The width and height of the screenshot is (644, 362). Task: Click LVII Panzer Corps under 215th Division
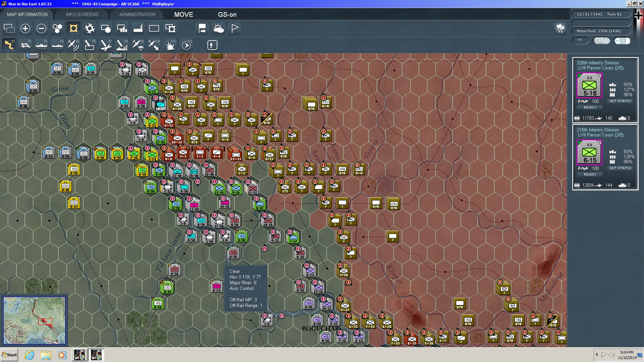click(600, 135)
